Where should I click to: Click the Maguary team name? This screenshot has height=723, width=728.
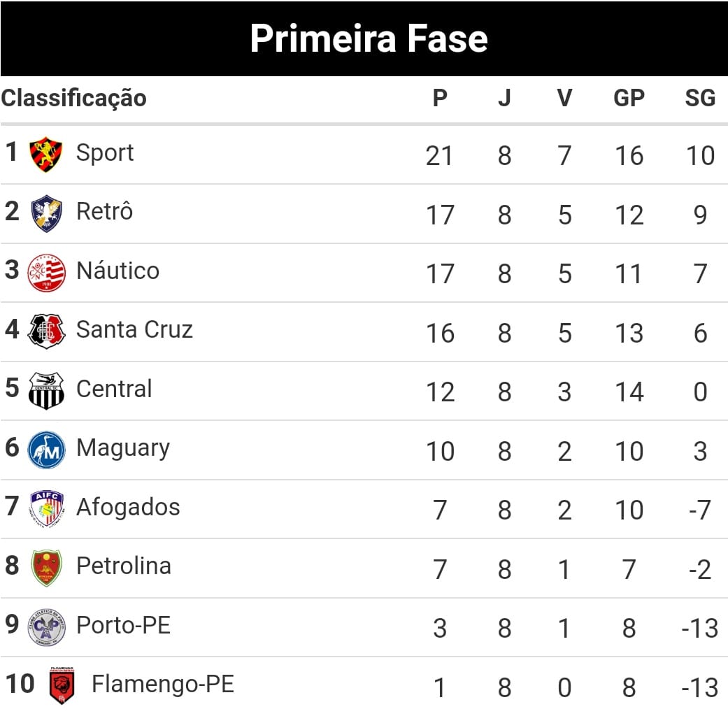(123, 449)
